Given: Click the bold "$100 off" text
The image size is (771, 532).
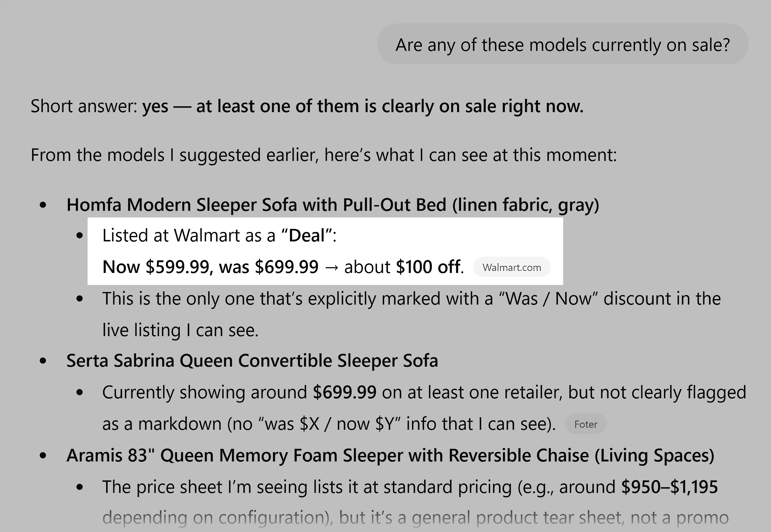Looking at the screenshot, I should click(x=428, y=267).
